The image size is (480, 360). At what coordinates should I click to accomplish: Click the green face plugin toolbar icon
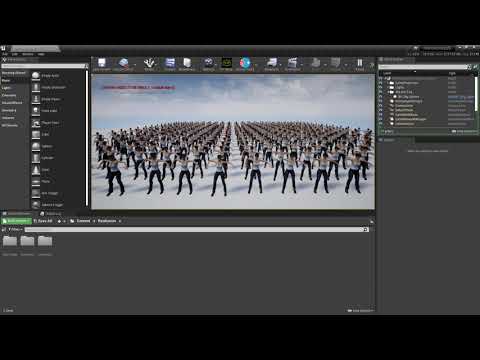pyautogui.click(x=226, y=64)
